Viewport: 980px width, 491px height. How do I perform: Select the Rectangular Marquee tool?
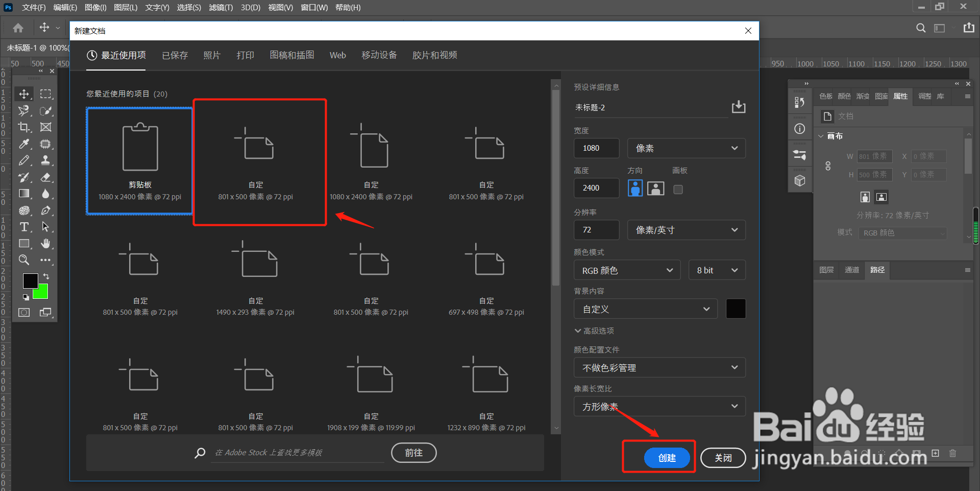46,94
